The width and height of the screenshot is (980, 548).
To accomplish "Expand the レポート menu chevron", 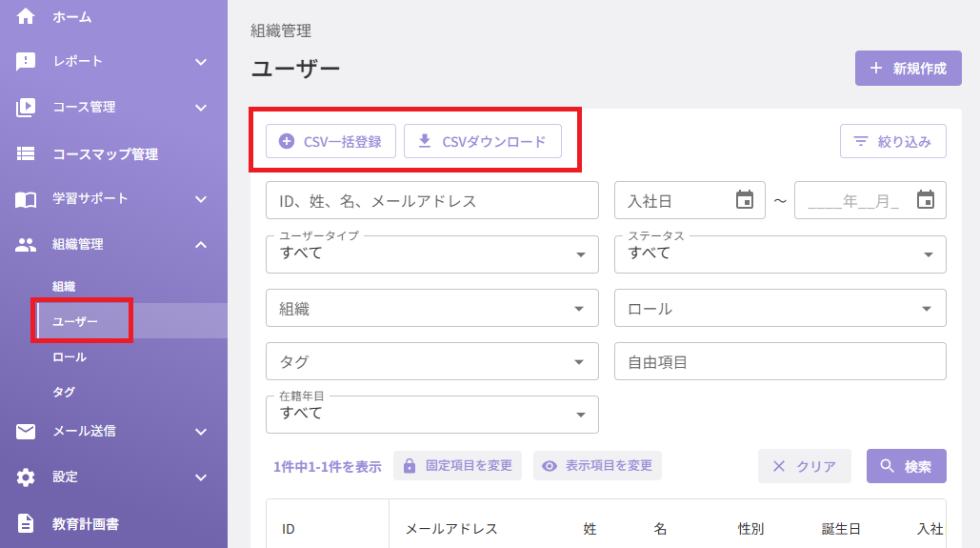I will click(201, 62).
